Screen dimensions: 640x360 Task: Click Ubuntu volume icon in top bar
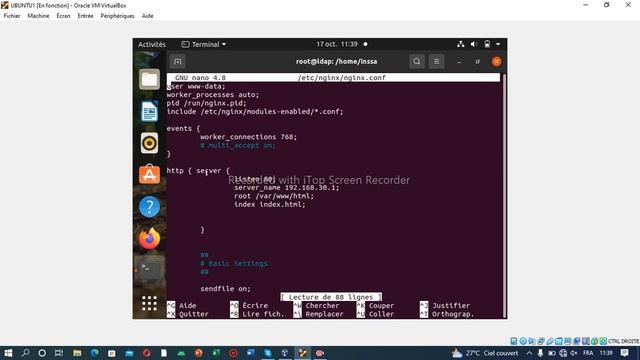[x=473, y=44]
